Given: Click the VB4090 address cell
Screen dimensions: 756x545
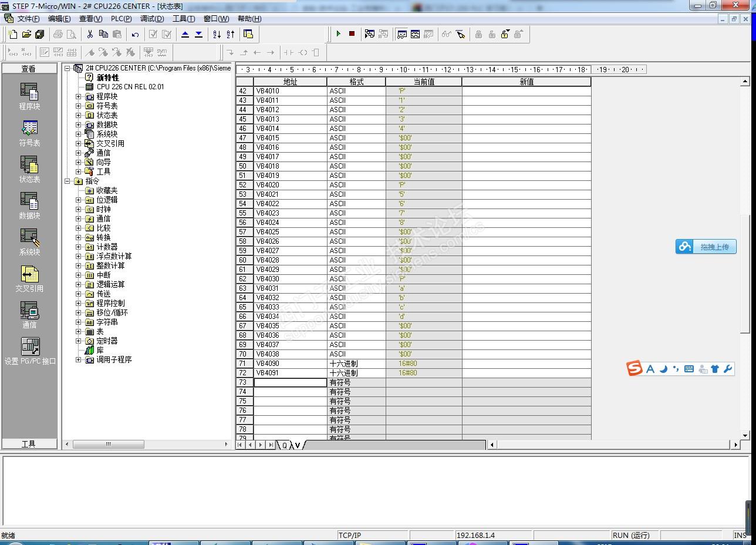Looking at the screenshot, I should coord(290,364).
